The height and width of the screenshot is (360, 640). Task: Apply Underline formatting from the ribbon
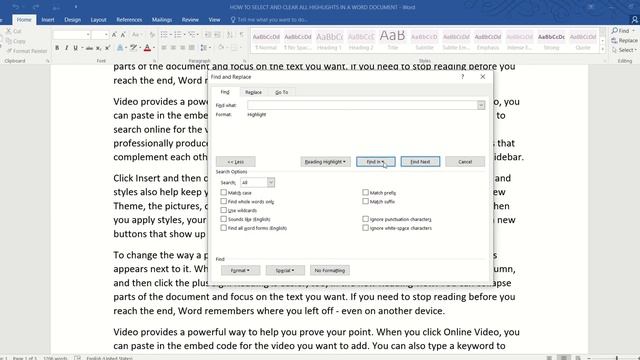(x=76, y=48)
